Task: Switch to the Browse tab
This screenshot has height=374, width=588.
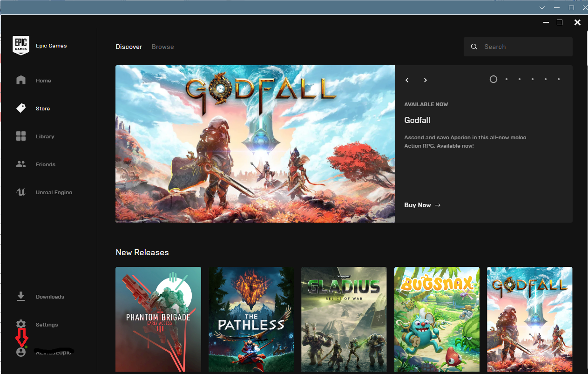Action: pos(162,47)
